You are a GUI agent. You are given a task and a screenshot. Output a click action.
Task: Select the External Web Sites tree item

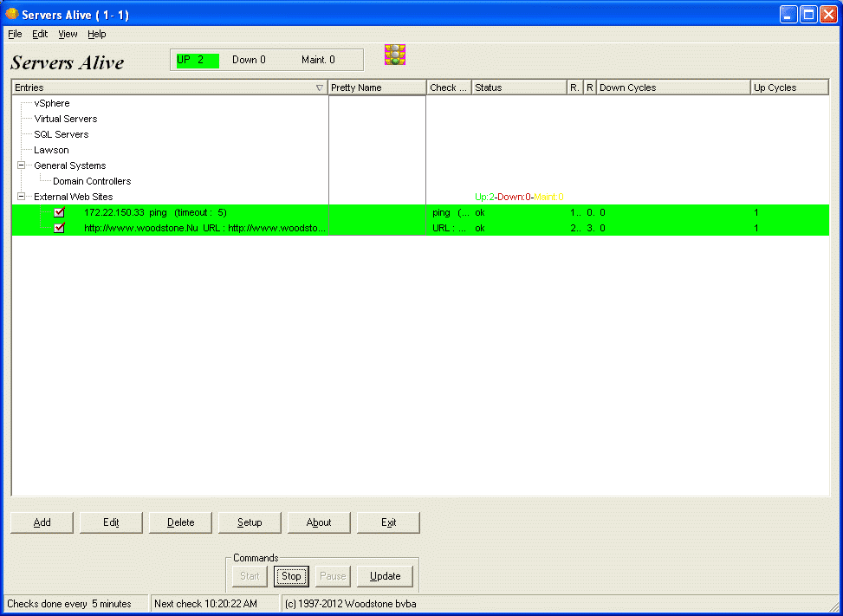(73, 197)
